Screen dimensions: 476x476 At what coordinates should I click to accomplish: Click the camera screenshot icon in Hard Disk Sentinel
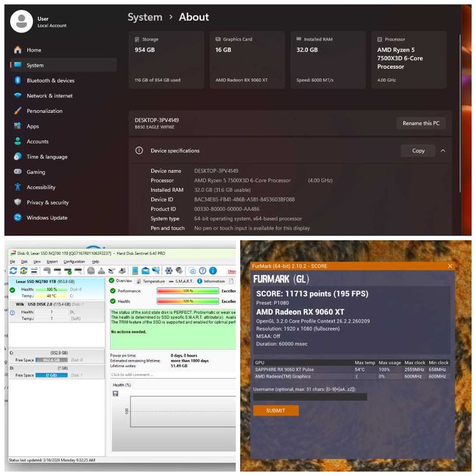coord(192,270)
